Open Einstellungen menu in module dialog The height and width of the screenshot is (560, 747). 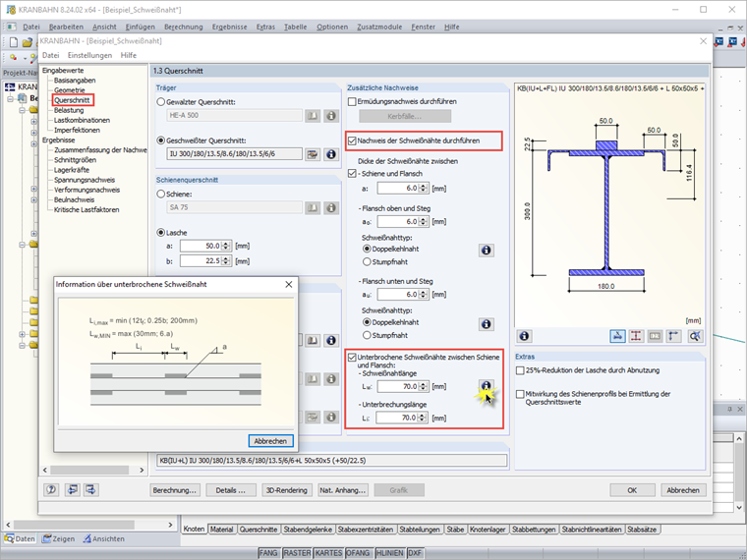pyautogui.click(x=89, y=55)
